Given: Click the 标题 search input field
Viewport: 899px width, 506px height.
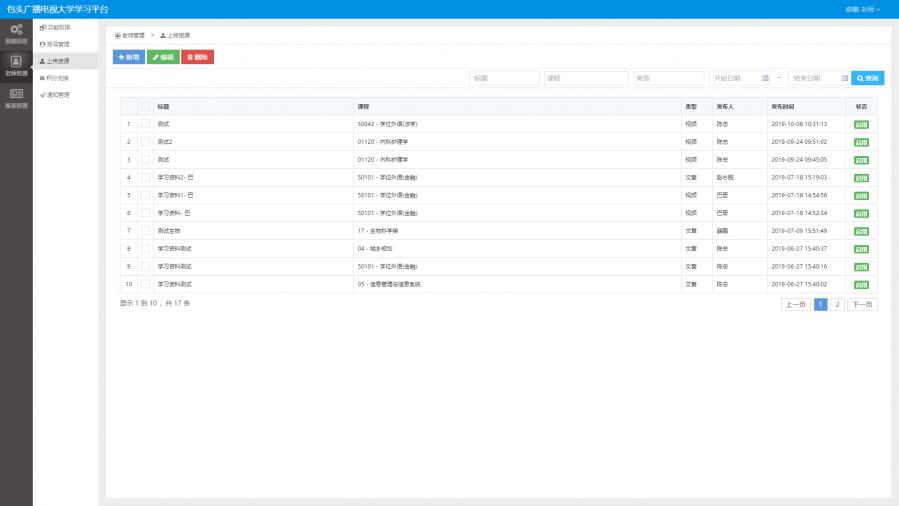Looking at the screenshot, I should (504, 78).
